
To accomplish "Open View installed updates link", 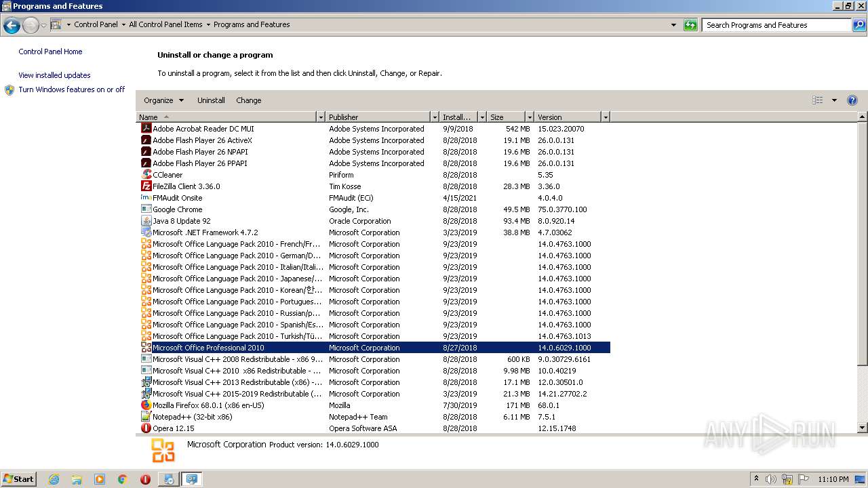I will pos(54,75).
